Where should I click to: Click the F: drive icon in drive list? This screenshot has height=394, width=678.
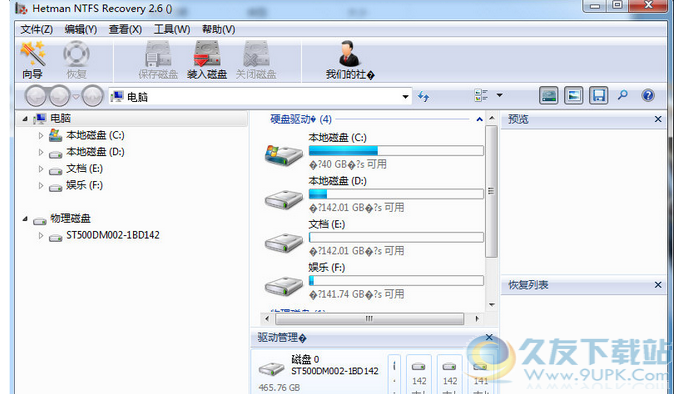pyautogui.click(x=284, y=286)
